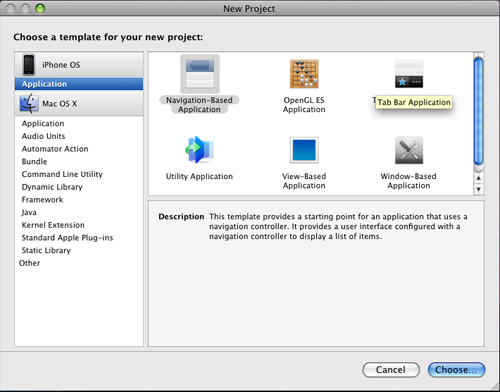Choose the OpenGL ES Application icon
Viewport: 500px width, 392px height.
tap(304, 74)
